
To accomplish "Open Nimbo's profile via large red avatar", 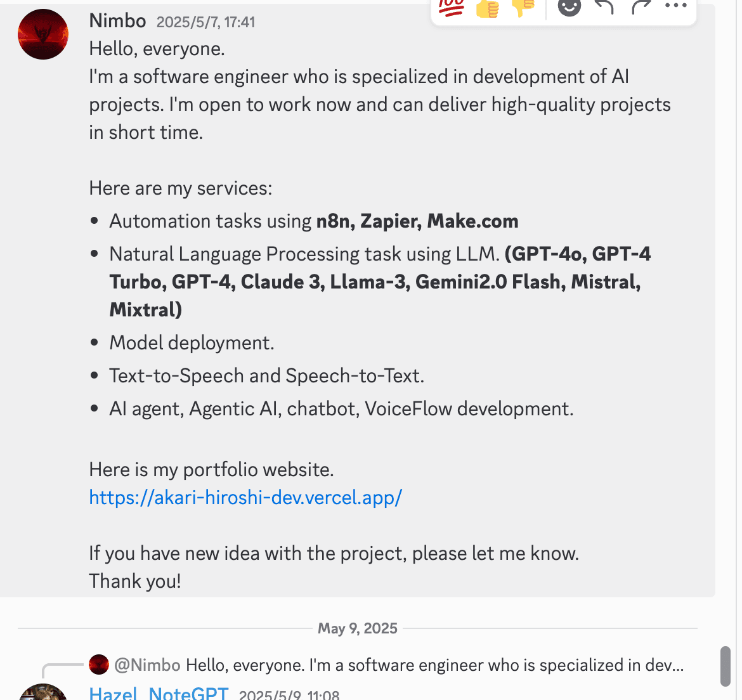I will pyautogui.click(x=43, y=34).
